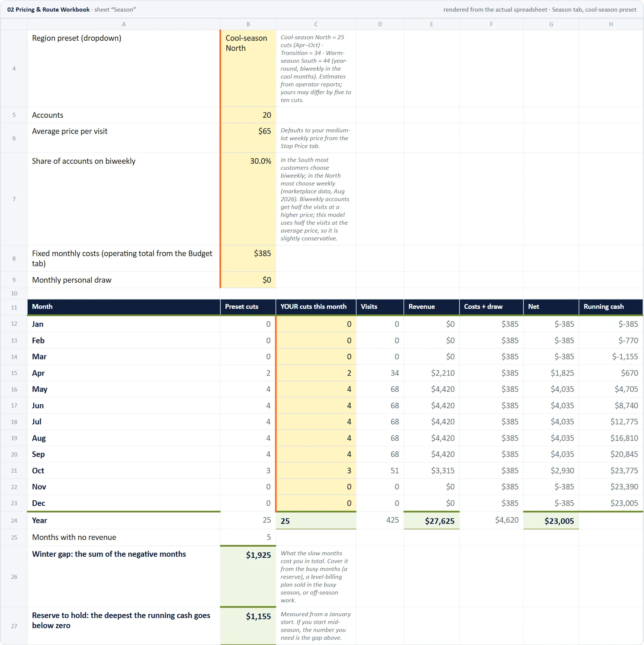644x645 pixels.
Task: Select YOUR cuts input cell for Oct
Action: point(316,471)
